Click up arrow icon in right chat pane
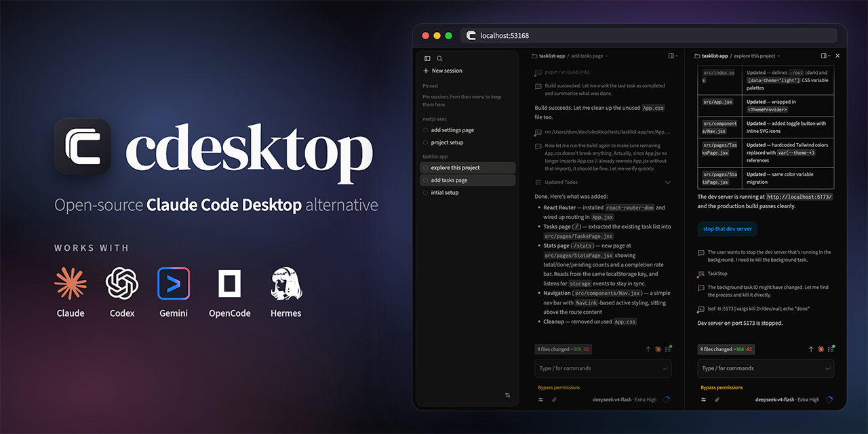This screenshot has width=868, height=434. point(810,349)
